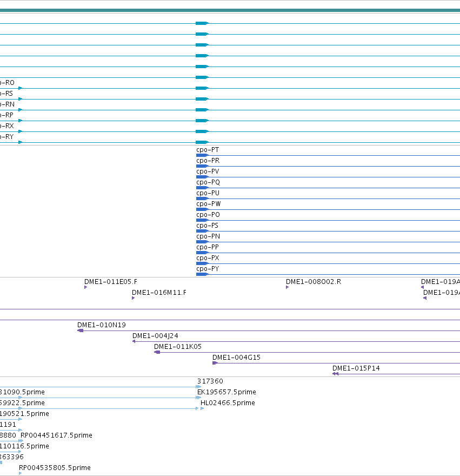Select the EK195657.5prime label

pos(226,392)
